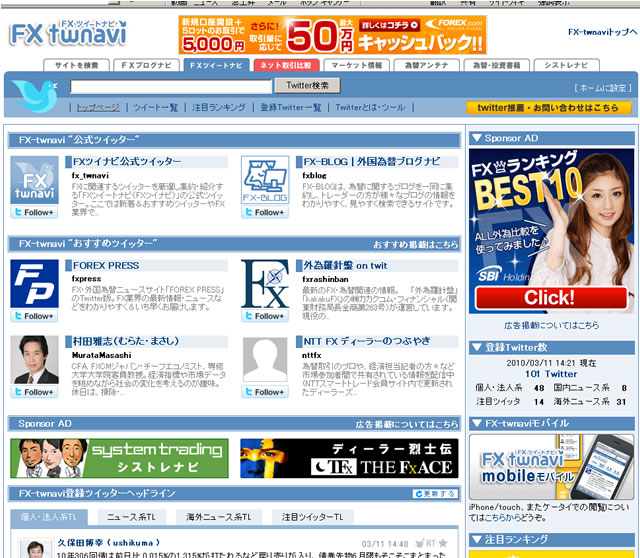Open NTT FX ディーラーのつぶやき title link
640x558 pixels.
367,341
